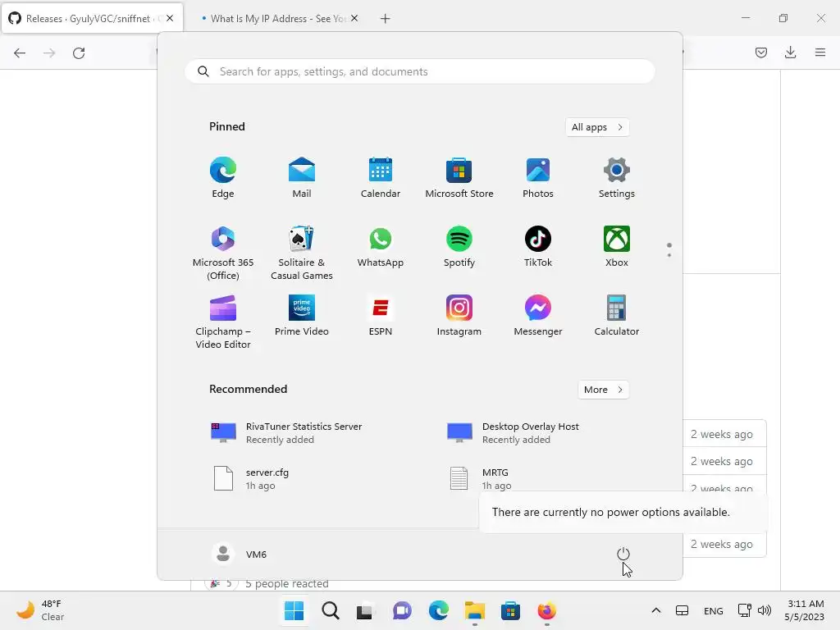Click the Windows Start button on taskbar

click(x=294, y=610)
